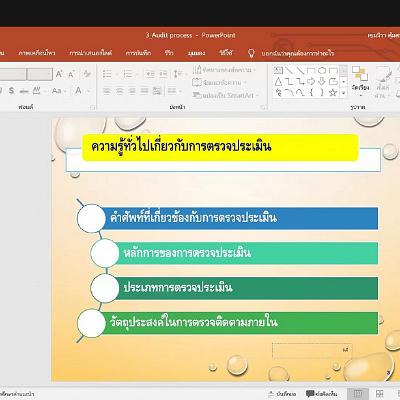Open the View ribbon tab

(196, 53)
